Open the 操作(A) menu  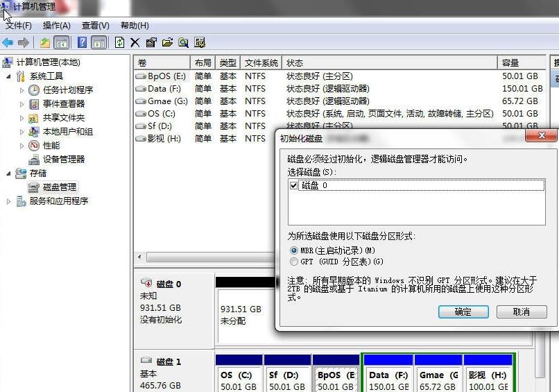click(57, 26)
